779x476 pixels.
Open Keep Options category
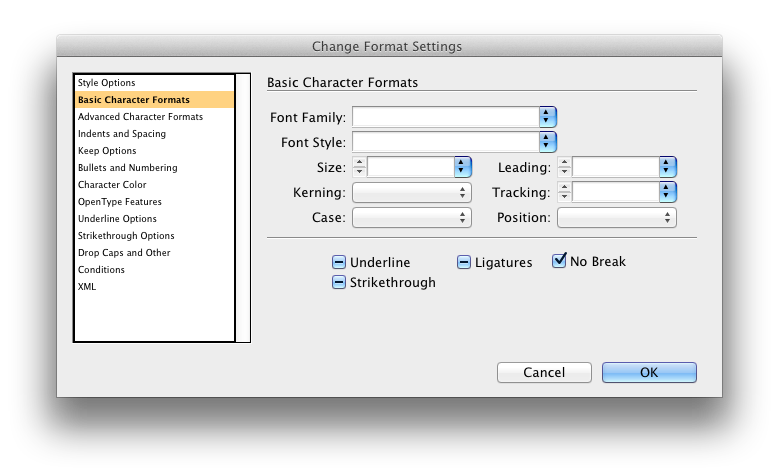(154, 150)
